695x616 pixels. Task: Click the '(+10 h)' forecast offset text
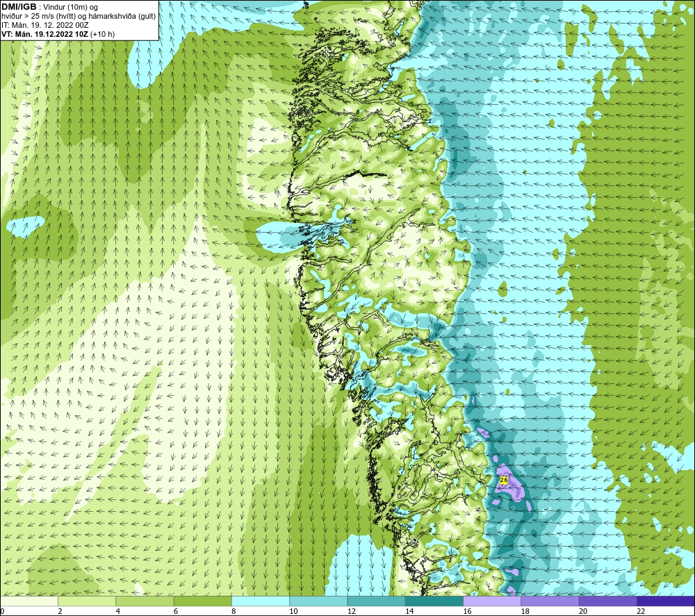[x=102, y=34]
